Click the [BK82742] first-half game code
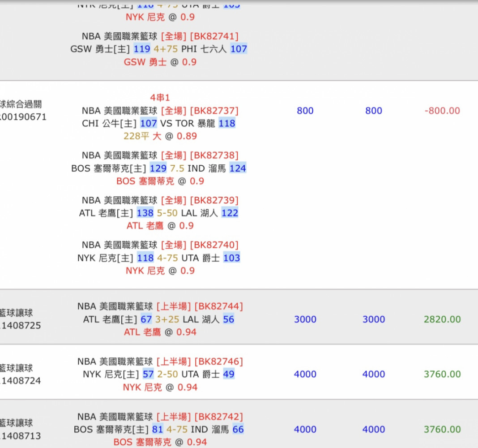This screenshot has width=478, height=448. (x=218, y=417)
